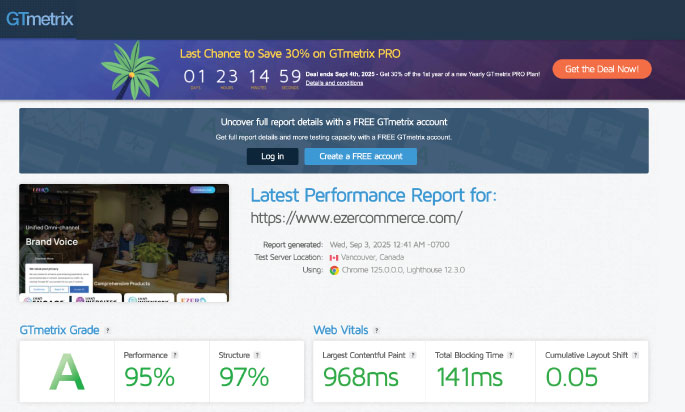Image resolution: width=685 pixels, height=412 pixels.
Task: Click Last Chance to Save 30% headline
Action: click(x=290, y=54)
